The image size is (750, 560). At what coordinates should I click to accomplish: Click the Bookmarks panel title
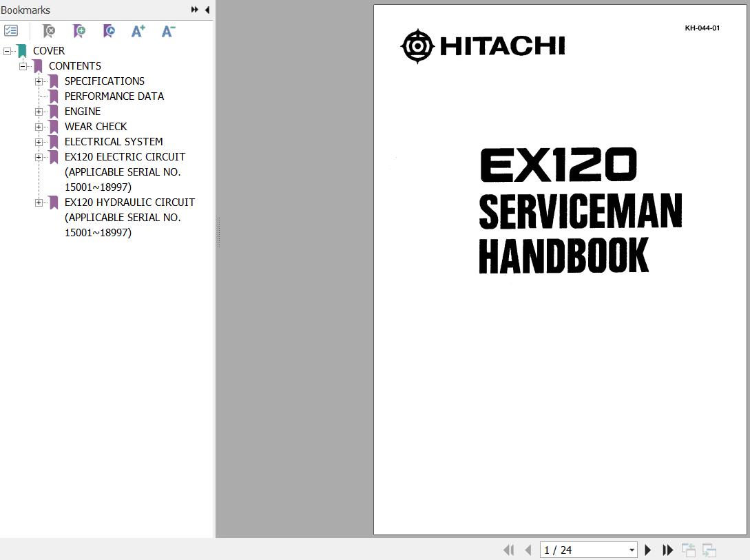pyautogui.click(x=25, y=10)
